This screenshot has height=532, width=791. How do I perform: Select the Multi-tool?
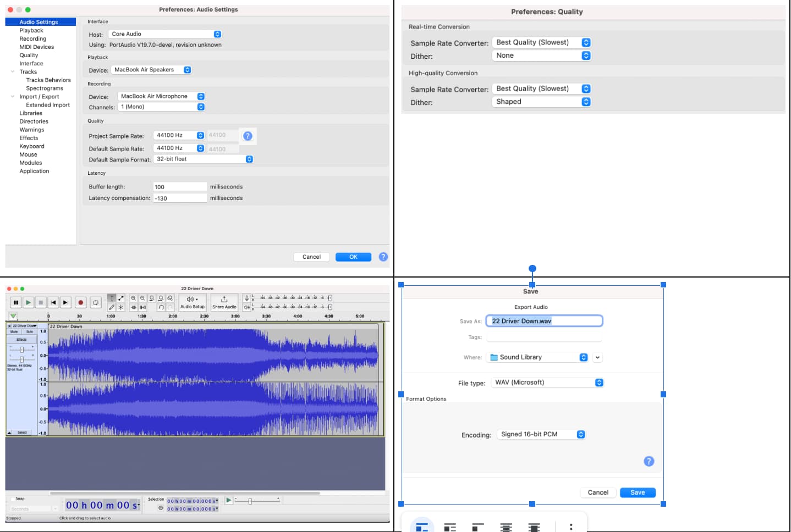(x=121, y=307)
